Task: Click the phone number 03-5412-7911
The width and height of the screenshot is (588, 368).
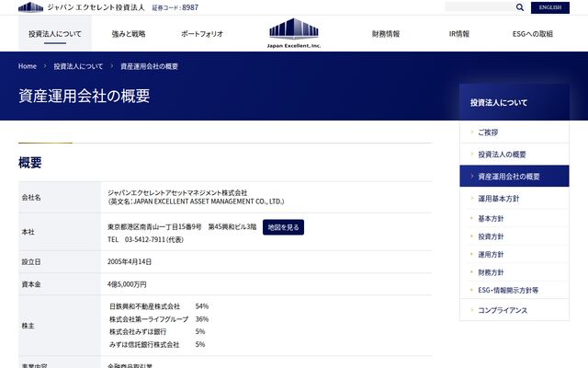Action: click(144, 239)
